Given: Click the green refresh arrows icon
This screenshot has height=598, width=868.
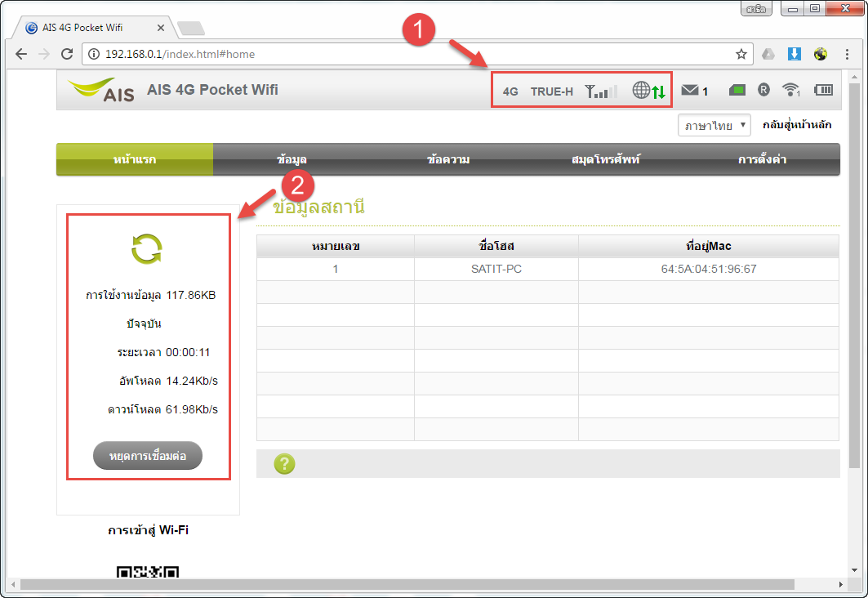Looking at the screenshot, I should (147, 248).
